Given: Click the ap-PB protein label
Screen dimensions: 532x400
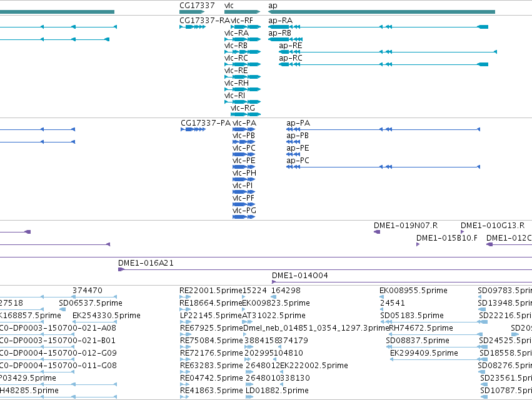Looking at the screenshot, I should coord(298,136).
